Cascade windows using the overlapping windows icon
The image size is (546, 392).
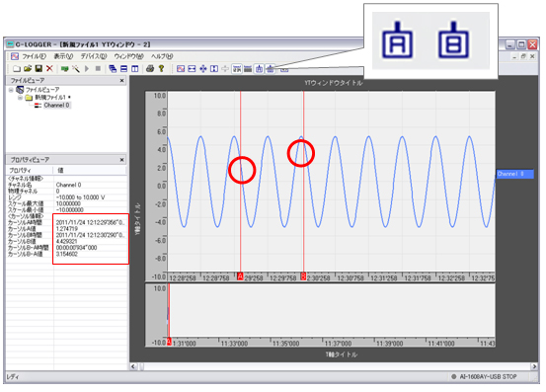click(x=113, y=69)
